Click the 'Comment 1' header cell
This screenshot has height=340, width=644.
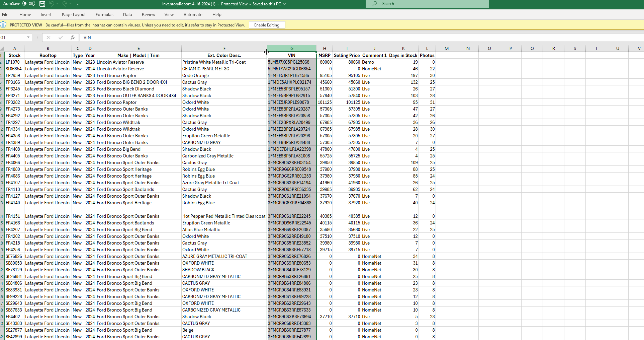tap(374, 55)
